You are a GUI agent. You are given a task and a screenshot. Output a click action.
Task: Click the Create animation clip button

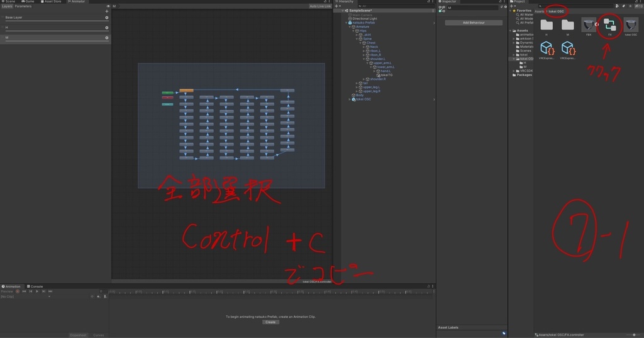coord(270,322)
